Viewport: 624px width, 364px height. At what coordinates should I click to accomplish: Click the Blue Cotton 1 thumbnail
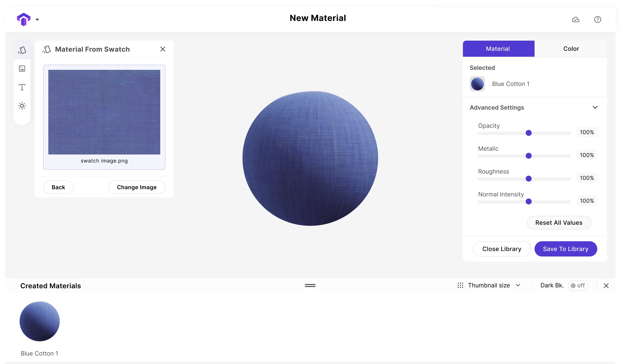coord(39,321)
